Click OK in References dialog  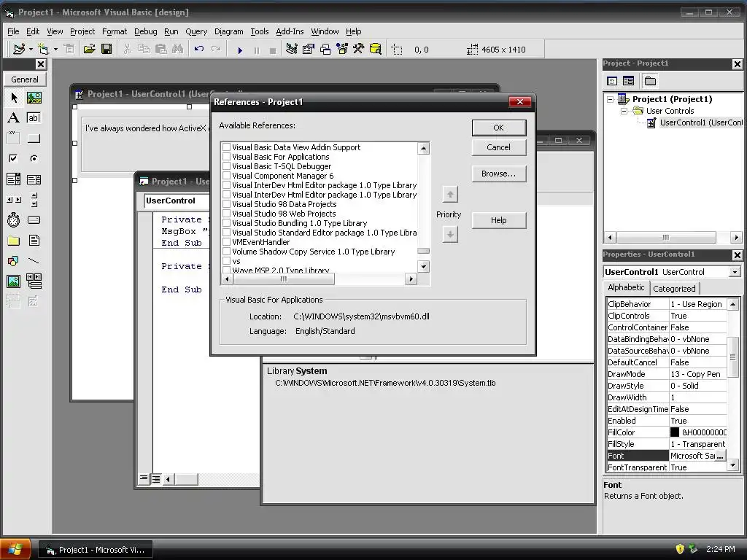click(499, 128)
